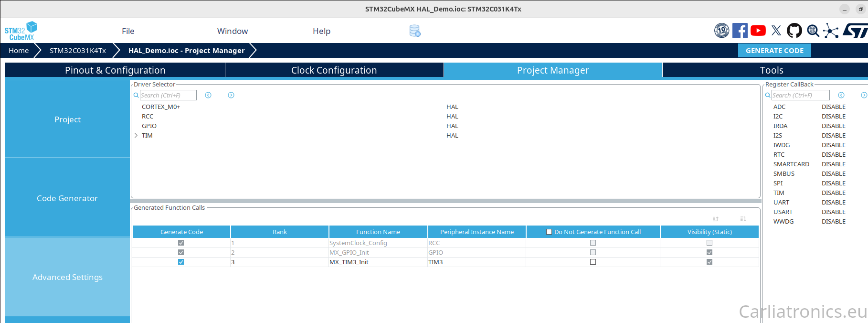
Task: Toggle Visibility (Static) for SystemClock_Config
Action: click(x=709, y=243)
